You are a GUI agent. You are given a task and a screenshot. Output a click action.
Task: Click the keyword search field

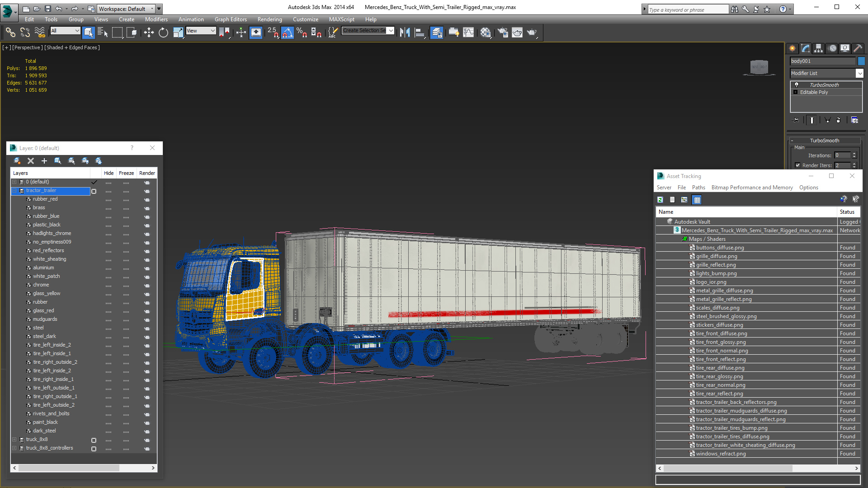[688, 9]
